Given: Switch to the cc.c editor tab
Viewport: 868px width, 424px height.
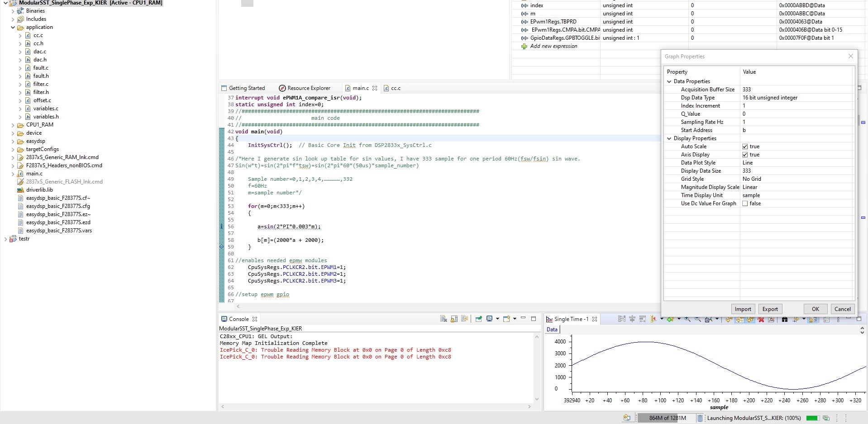Looking at the screenshot, I should click(392, 88).
